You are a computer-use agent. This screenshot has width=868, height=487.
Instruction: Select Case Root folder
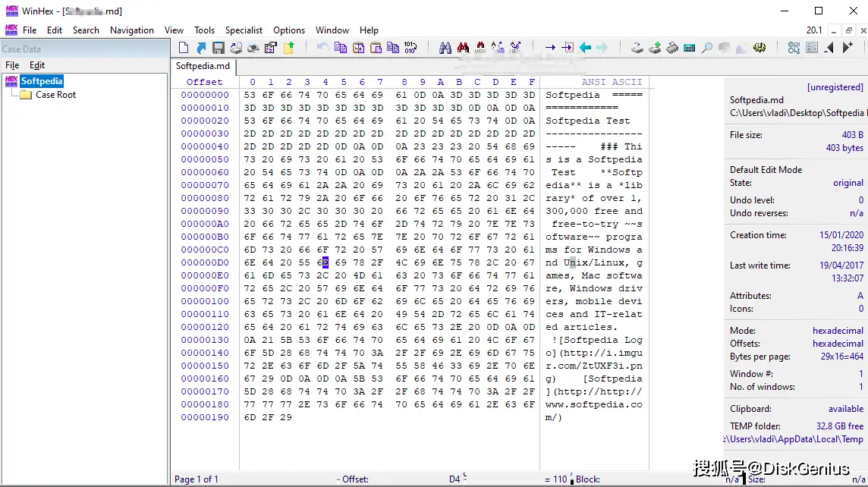[55, 95]
